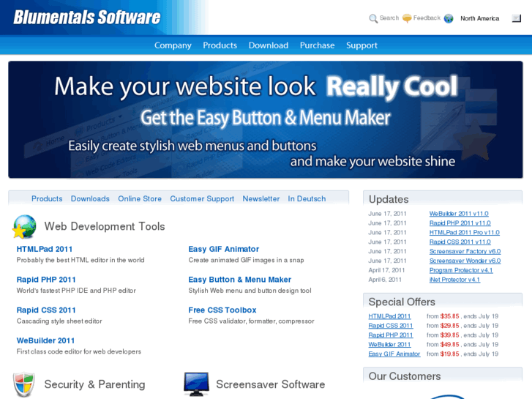This screenshot has width=532, height=399.
Task: Open the Rapid CSS 2011 product heading link
Action: [x=46, y=310]
